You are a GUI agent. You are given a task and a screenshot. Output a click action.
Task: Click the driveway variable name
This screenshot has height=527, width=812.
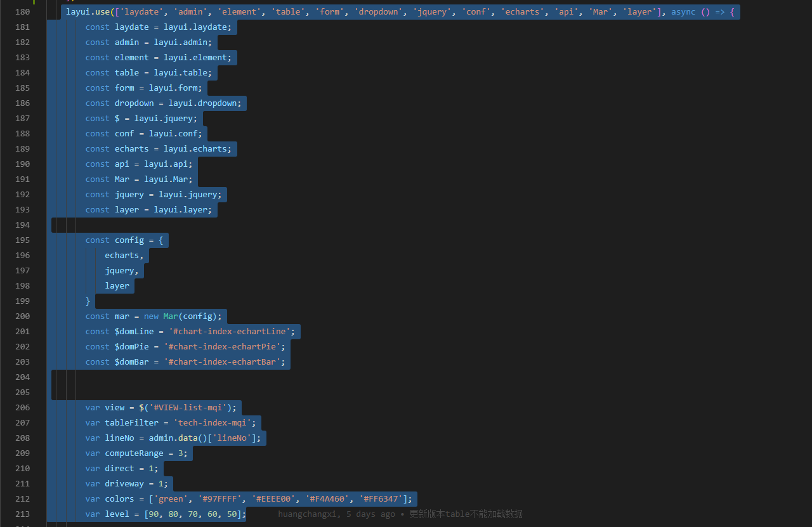pyautogui.click(x=124, y=484)
